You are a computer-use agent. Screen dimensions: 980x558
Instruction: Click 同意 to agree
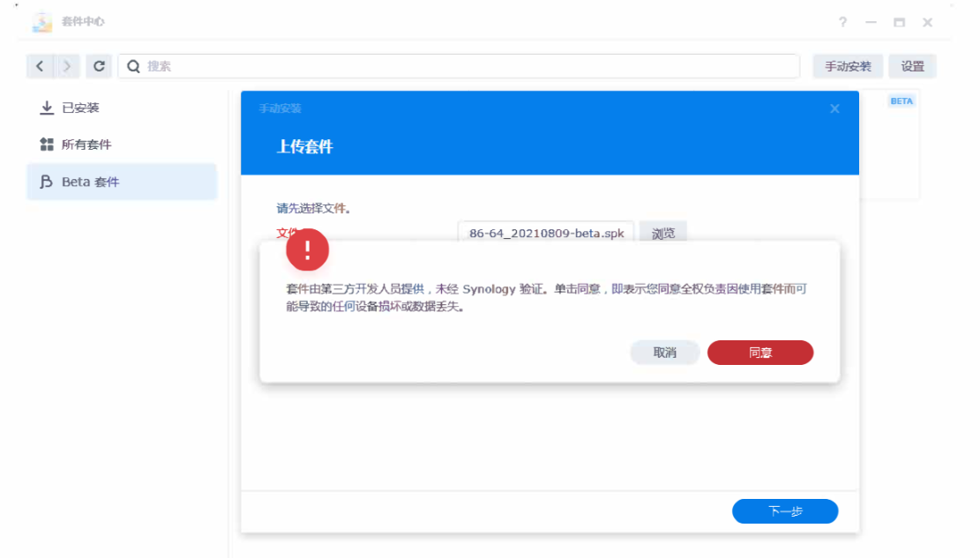(x=760, y=353)
